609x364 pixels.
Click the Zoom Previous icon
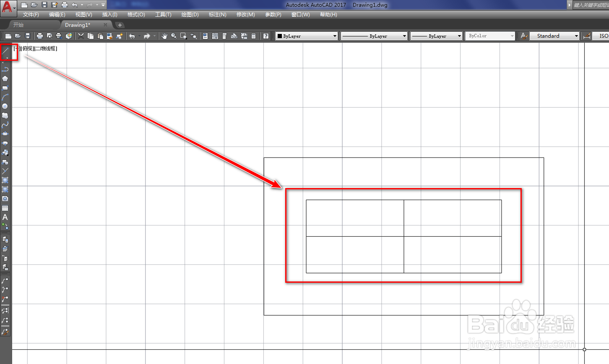click(193, 36)
